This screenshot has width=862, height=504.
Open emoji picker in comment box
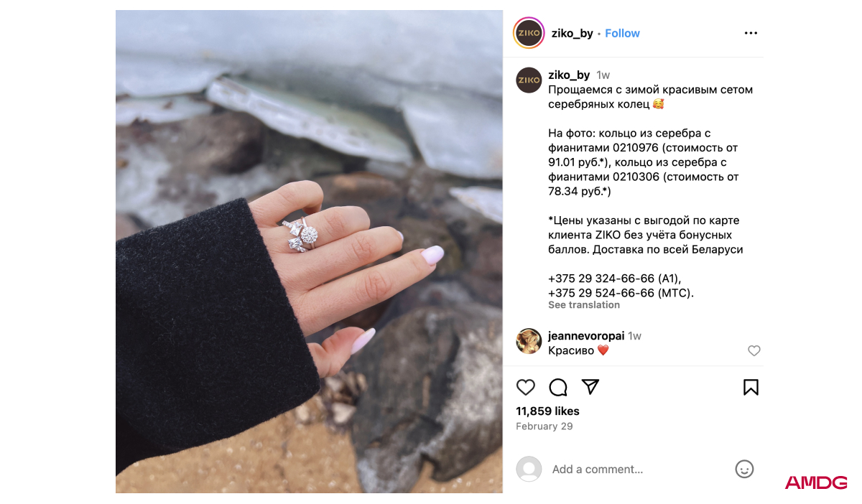[x=744, y=469]
